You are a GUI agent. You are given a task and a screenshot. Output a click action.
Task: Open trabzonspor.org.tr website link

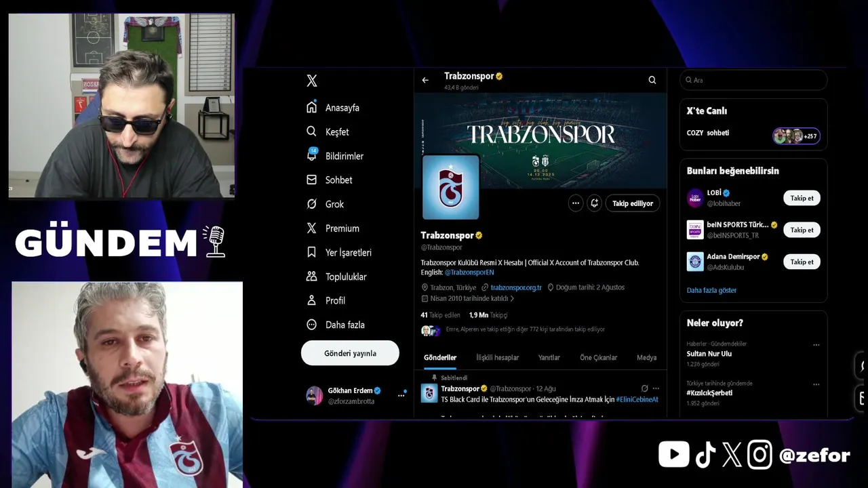[x=516, y=287]
